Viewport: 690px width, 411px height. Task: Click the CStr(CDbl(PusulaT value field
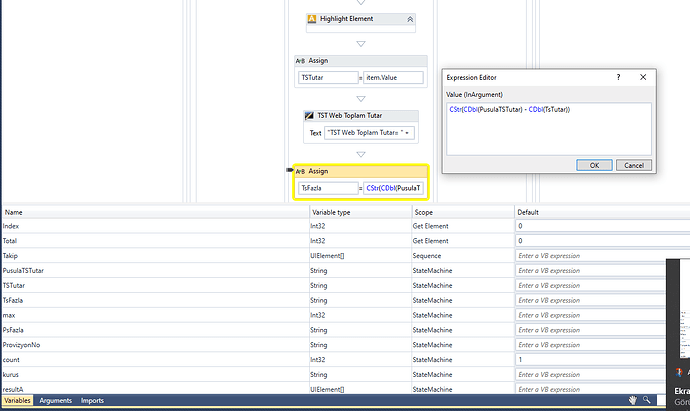393,188
